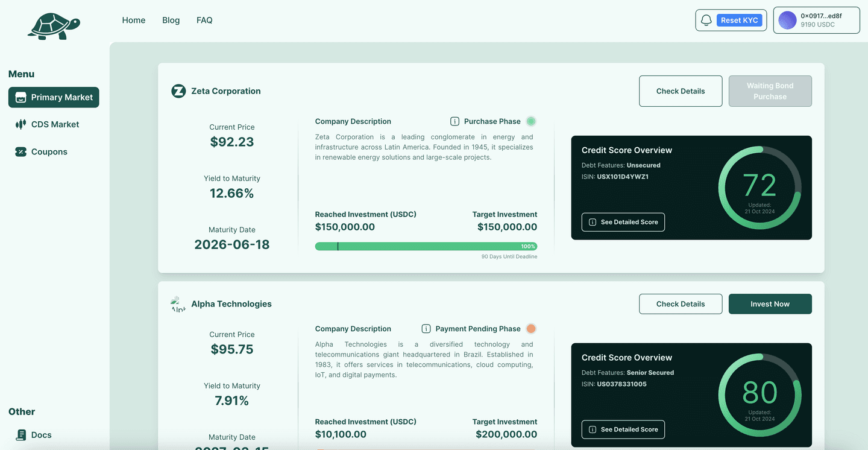Click Alpha reached investment $10,100.00
Viewport: 868px width, 450px height.
341,434
